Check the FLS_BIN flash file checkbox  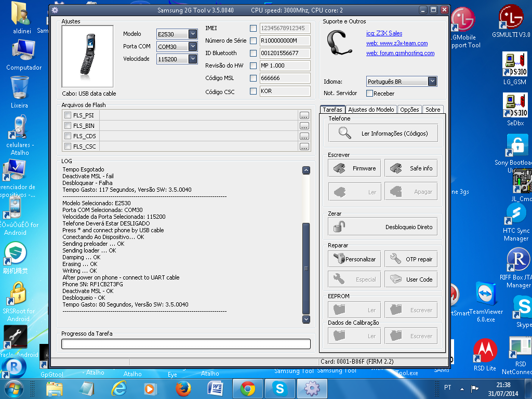(68, 126)
